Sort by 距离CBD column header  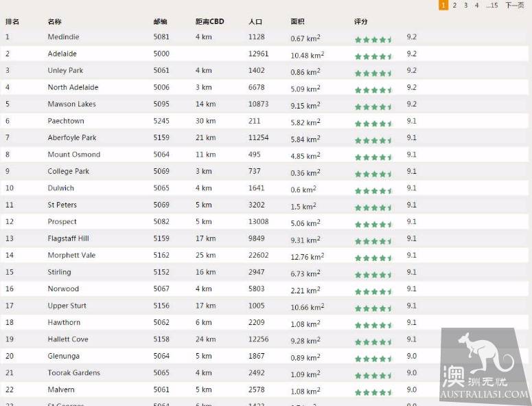coord(209,22)
